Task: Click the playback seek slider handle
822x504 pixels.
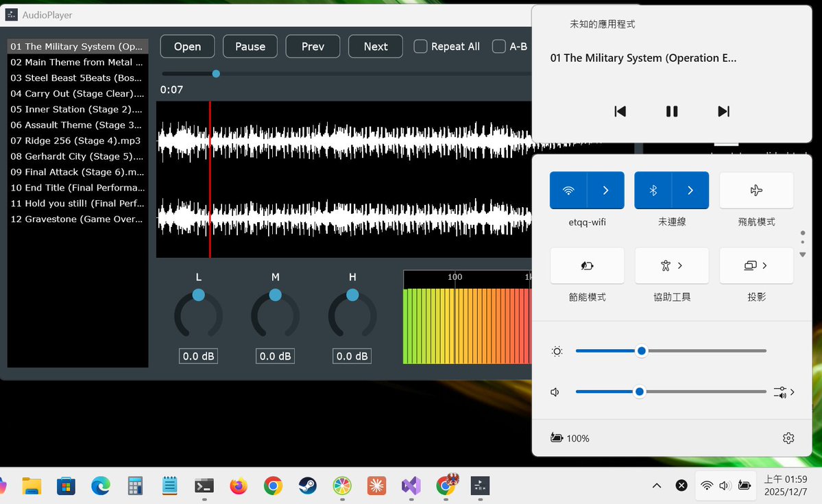Action: [216, 74]
